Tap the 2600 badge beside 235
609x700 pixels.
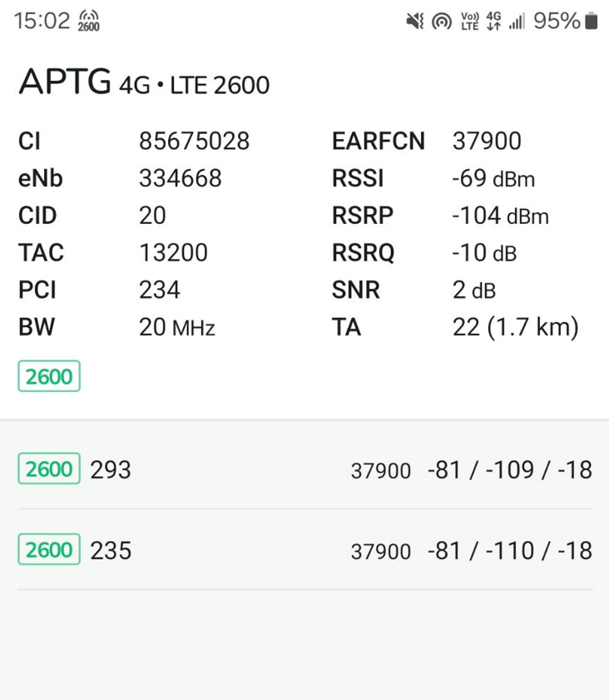point(49,549)
